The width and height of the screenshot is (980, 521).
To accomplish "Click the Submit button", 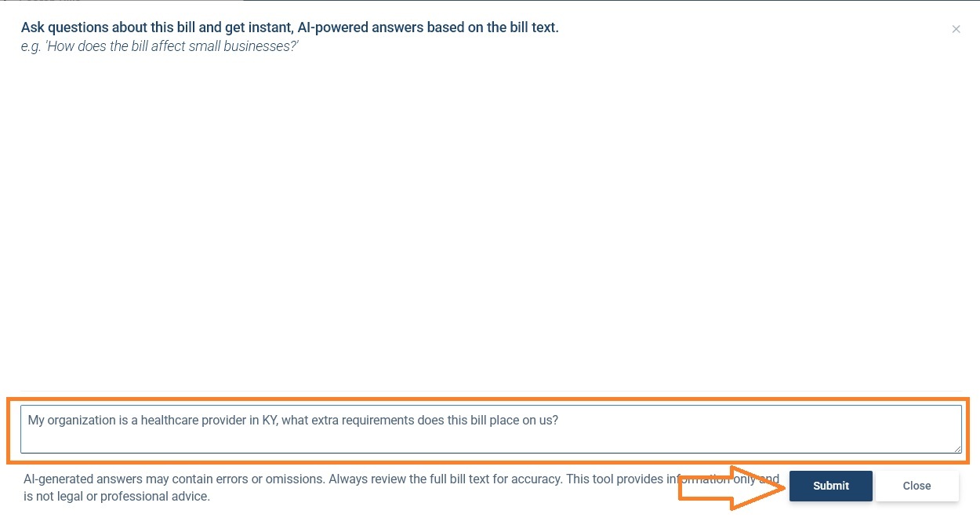I will click(x=830, y=486).
